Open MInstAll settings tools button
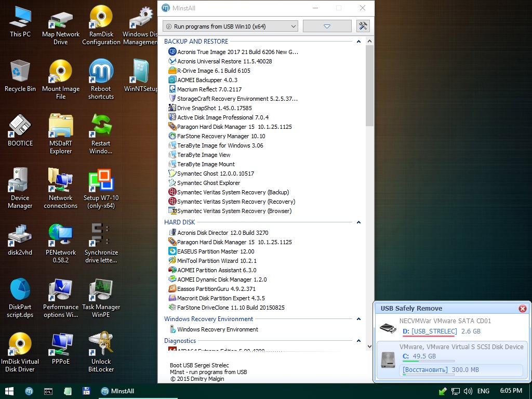The image size is (532, 399). 363,26
